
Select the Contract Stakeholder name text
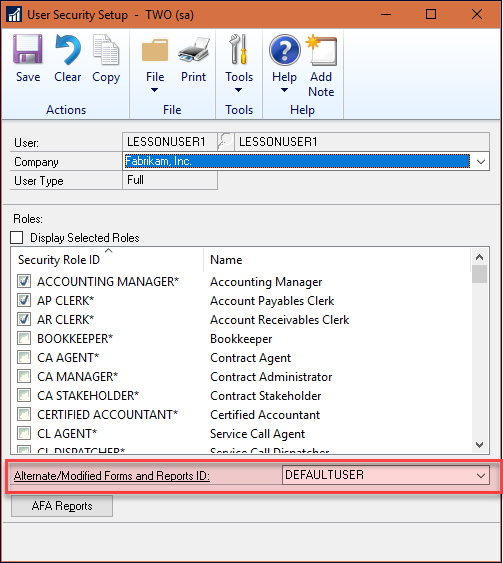(266, 396)
